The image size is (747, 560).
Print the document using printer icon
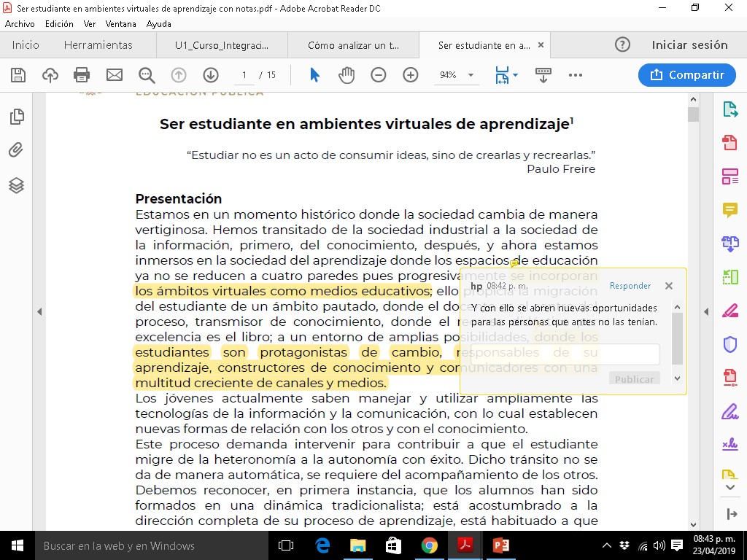click(x=82, y=75)
